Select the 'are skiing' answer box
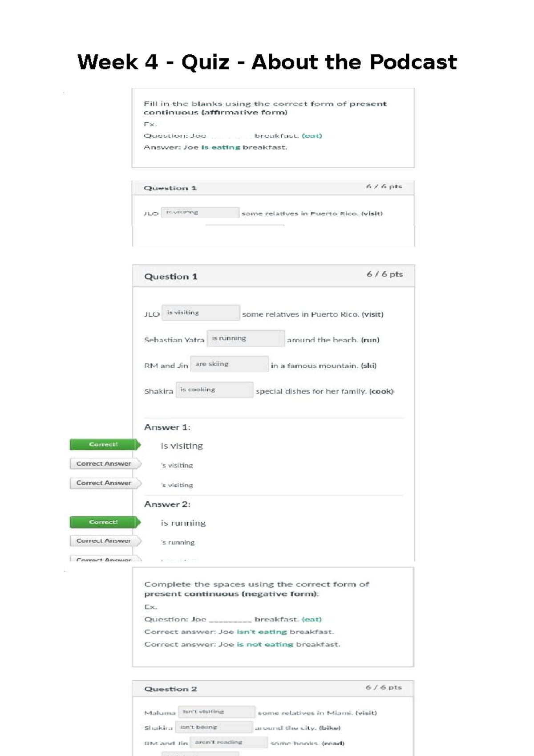534x756 pixels. 229,364
